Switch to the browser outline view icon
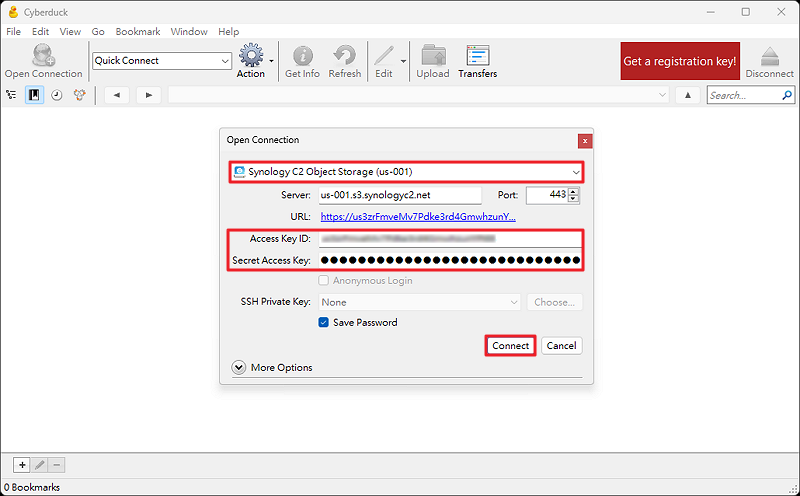This screenshot has height=496, width=800. 11,95
